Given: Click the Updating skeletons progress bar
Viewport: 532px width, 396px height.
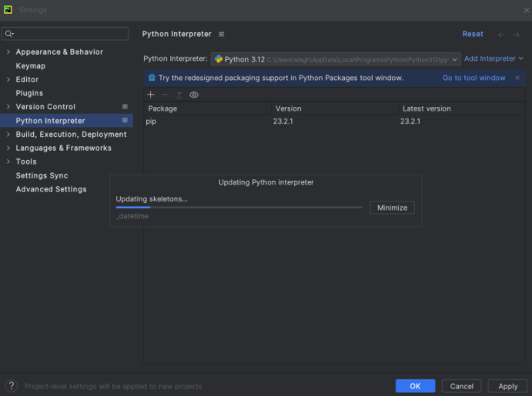Looking at the screenshot, I should tap(239, 208).
